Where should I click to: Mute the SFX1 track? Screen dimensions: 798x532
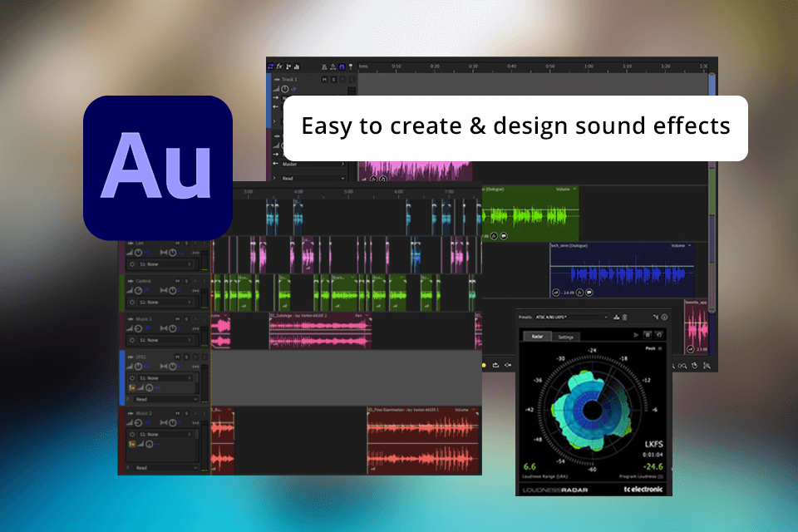tap(177, 357)
